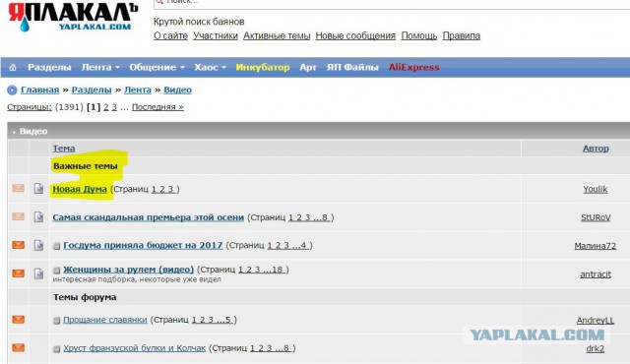Click the О сайте link

[170, 35]
